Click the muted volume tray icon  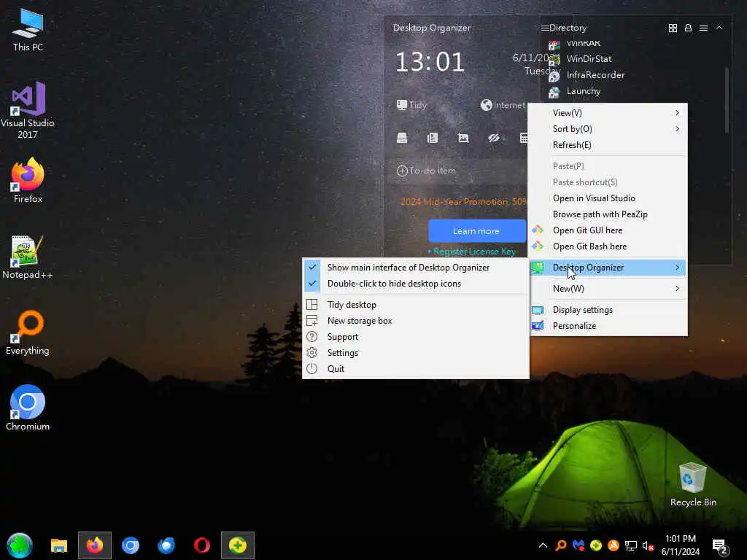pos(648,545)
